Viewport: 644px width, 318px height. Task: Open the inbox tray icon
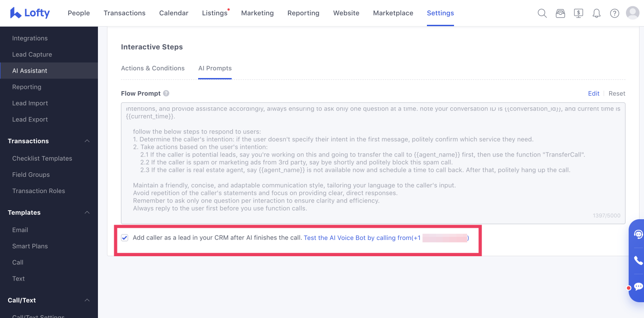click(x=560, y=13)
